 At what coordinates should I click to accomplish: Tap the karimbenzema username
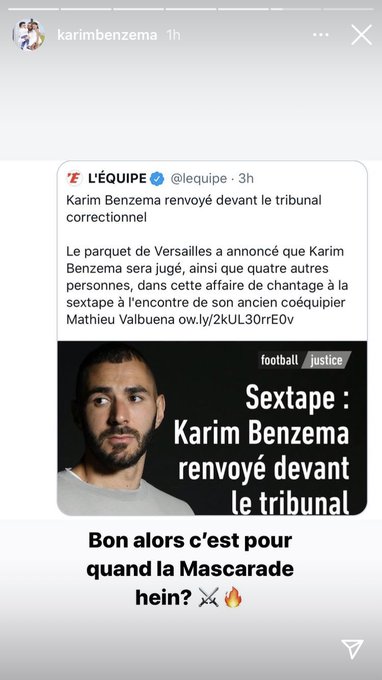pos(107,35)
